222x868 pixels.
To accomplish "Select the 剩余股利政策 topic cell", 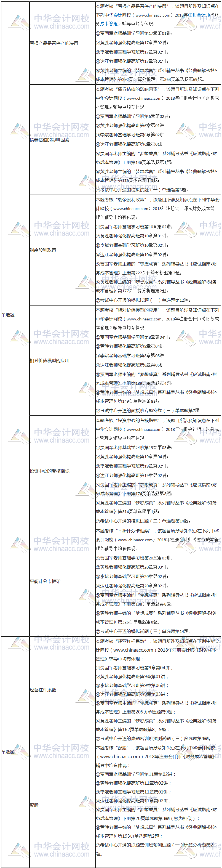I will (62, 250).
